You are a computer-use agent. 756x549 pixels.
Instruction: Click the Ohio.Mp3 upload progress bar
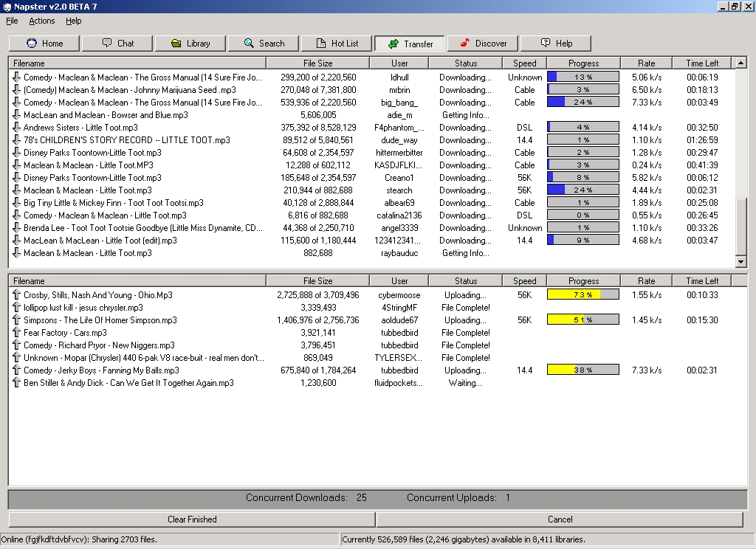(583, 295)
